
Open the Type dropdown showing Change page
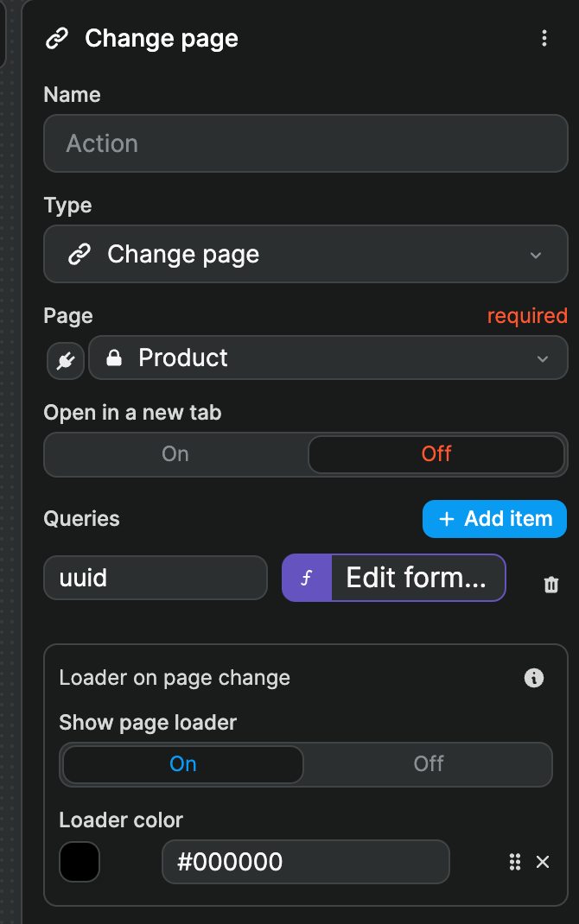(x=305, y=254)
